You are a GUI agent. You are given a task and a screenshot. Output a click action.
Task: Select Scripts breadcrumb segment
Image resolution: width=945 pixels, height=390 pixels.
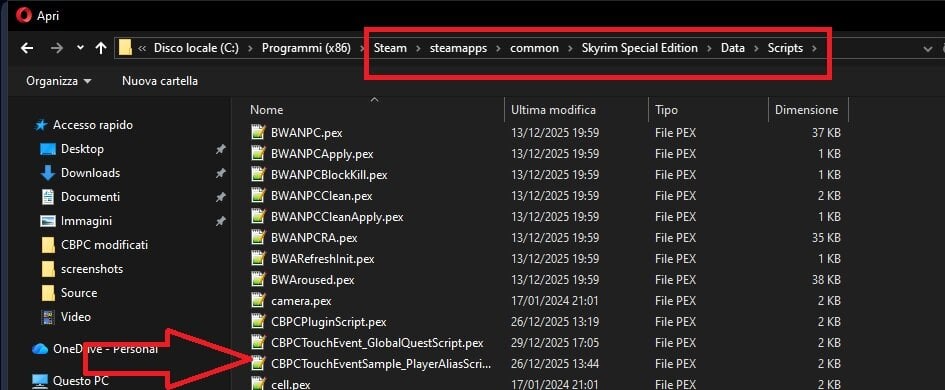[x=785, y=48]
